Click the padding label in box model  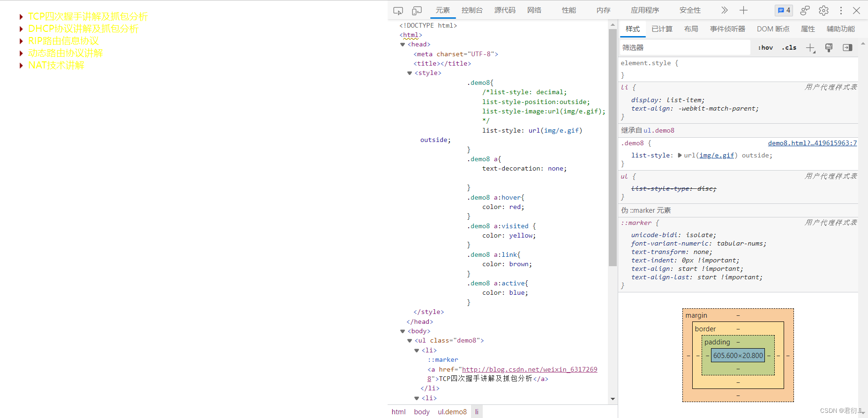[717, 342]
